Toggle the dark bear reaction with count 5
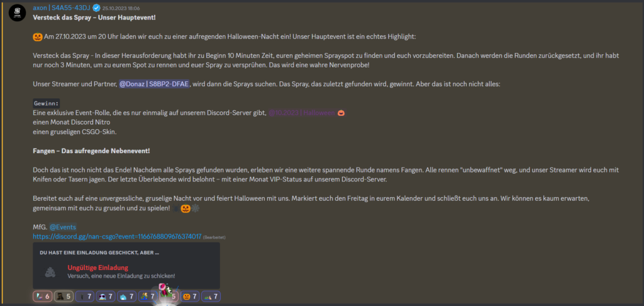Viewport: 644px width, 306px height. (64, 296)
